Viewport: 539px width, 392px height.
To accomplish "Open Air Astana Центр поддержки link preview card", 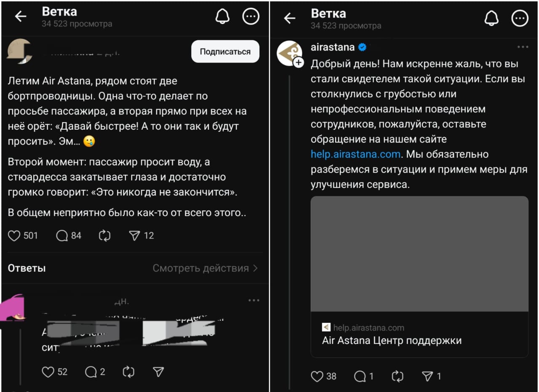I will (419, 277).
